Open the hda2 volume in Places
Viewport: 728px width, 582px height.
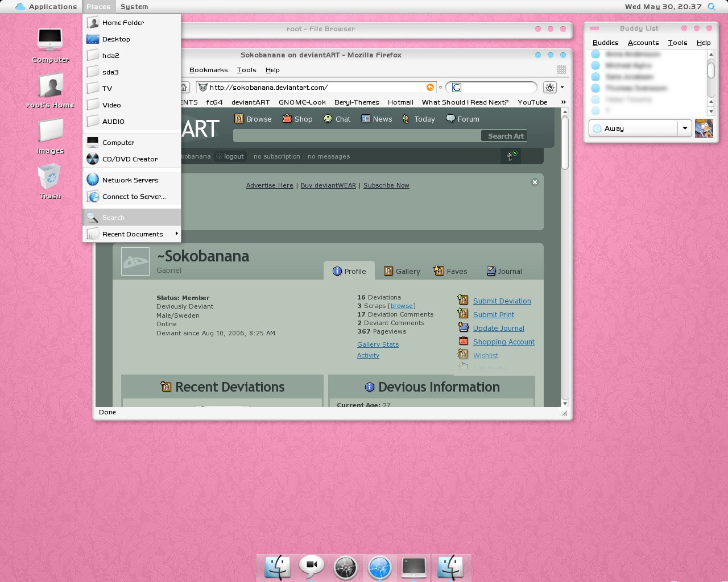(x=132, y=56)
